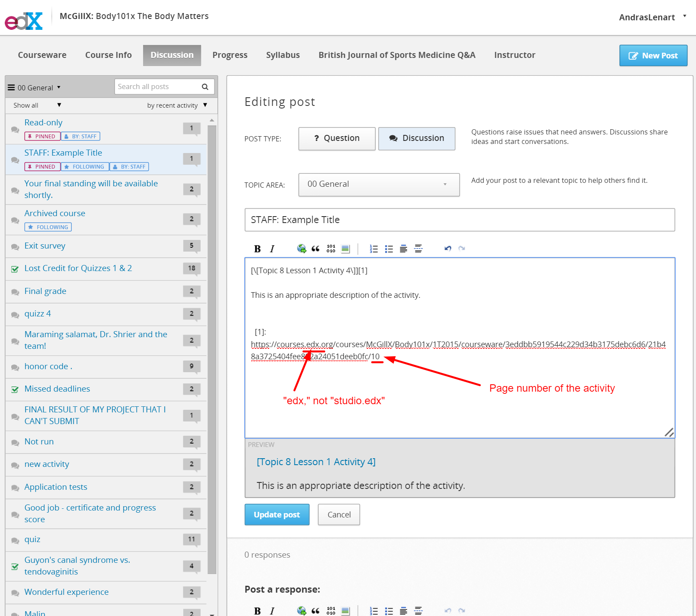Viewport: 696px width, 616px height.
Task: Create bulleted list in response editor
Action: 389,611
